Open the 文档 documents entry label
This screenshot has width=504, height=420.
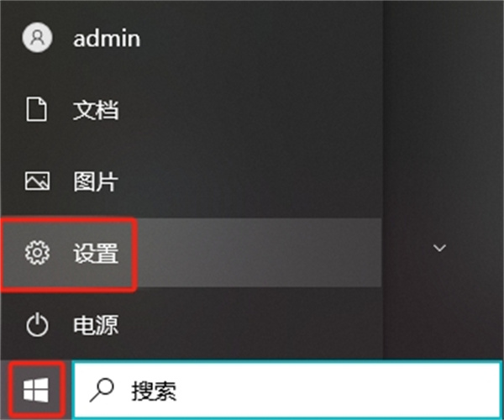[96, 110]
